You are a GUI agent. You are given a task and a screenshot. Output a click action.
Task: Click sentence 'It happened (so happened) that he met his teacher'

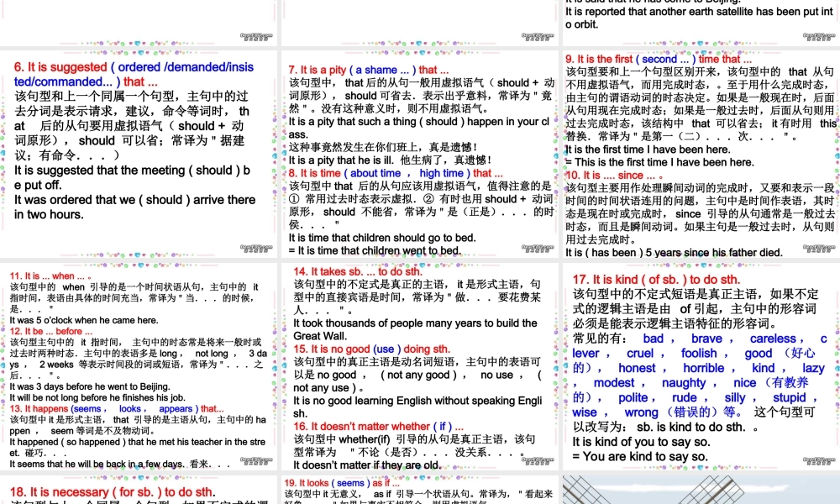[x=138, y=447]
